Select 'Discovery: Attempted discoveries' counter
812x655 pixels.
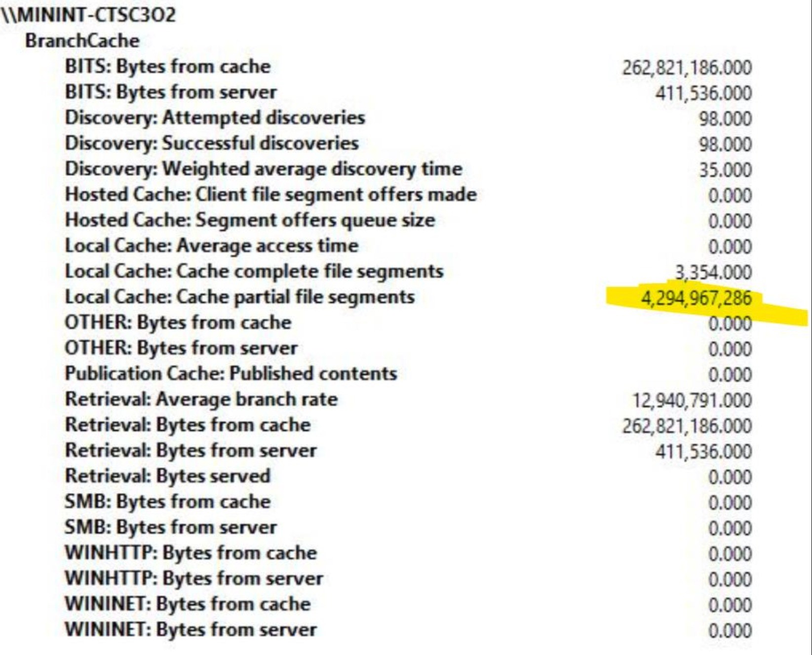215,118
